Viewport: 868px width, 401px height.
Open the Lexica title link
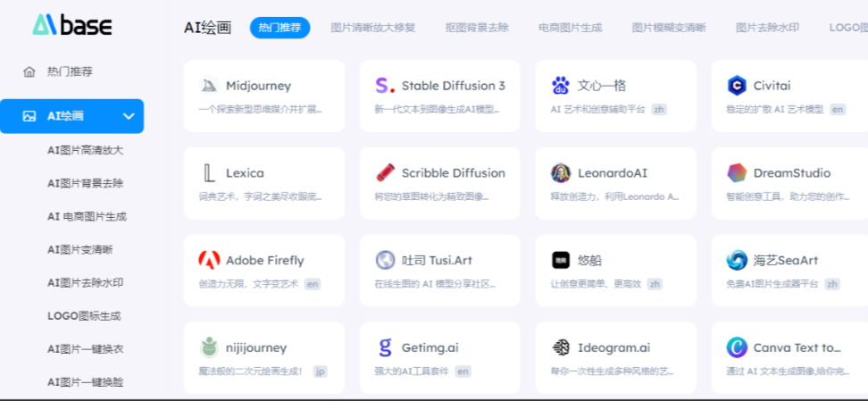coord(245,172)
